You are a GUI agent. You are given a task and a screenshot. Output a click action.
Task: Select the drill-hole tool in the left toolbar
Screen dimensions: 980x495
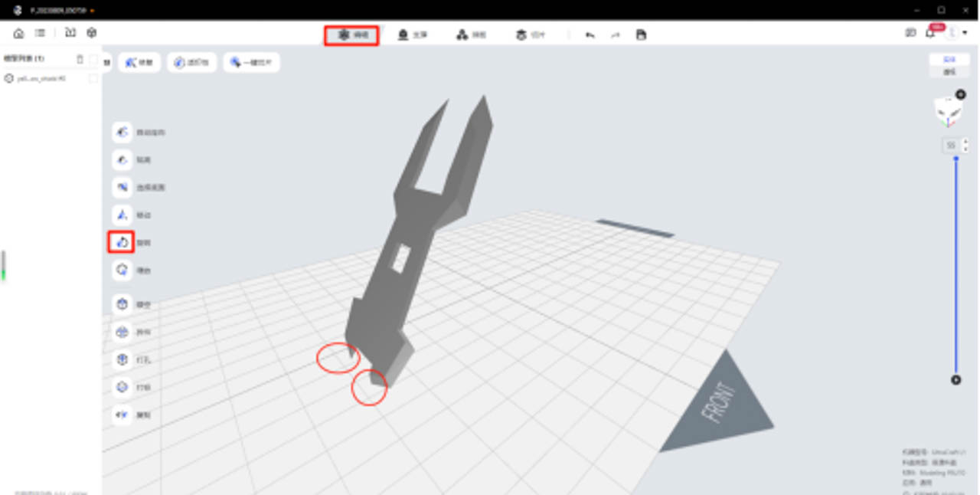[120, 359]
